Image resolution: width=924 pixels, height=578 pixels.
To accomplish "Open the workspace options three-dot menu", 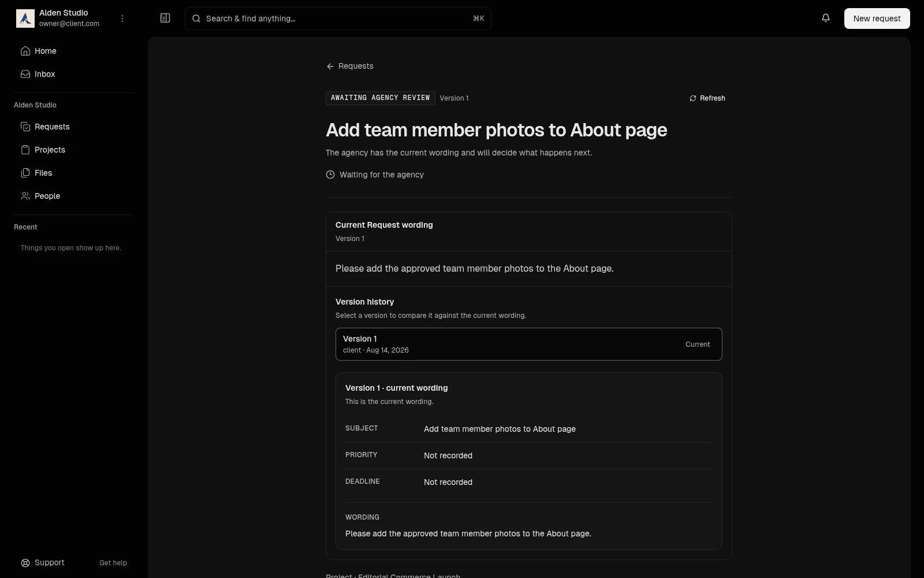I will click(122, 18).
